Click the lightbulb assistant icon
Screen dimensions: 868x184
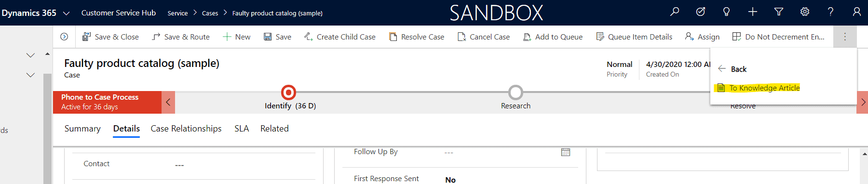coord(726,12)
